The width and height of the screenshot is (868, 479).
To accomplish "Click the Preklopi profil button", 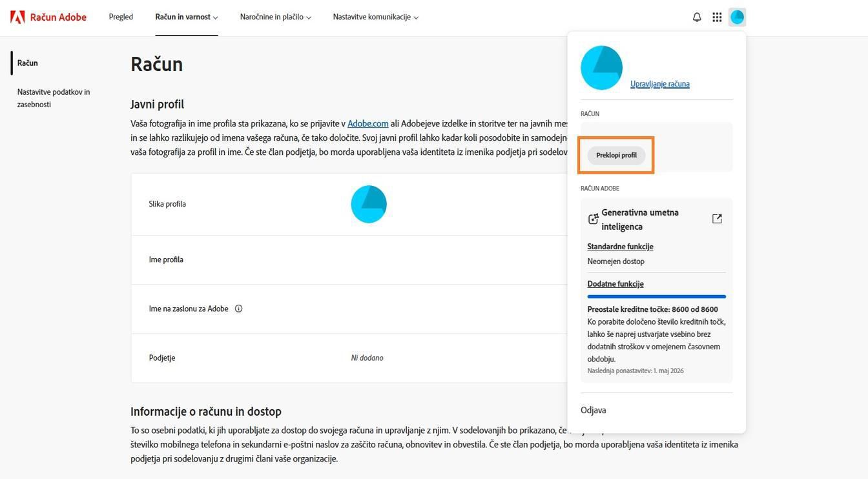I will click(616, 155).
